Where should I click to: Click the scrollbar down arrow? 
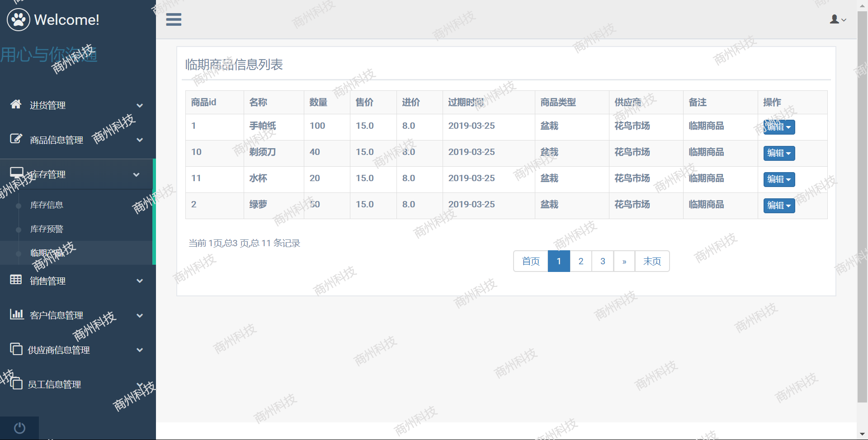pos(862,435)
